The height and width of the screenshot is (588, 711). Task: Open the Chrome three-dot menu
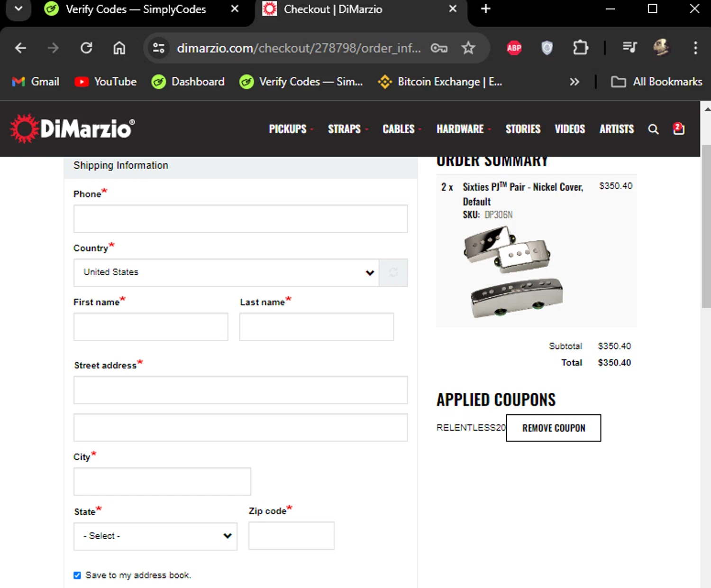coord(695,47)
